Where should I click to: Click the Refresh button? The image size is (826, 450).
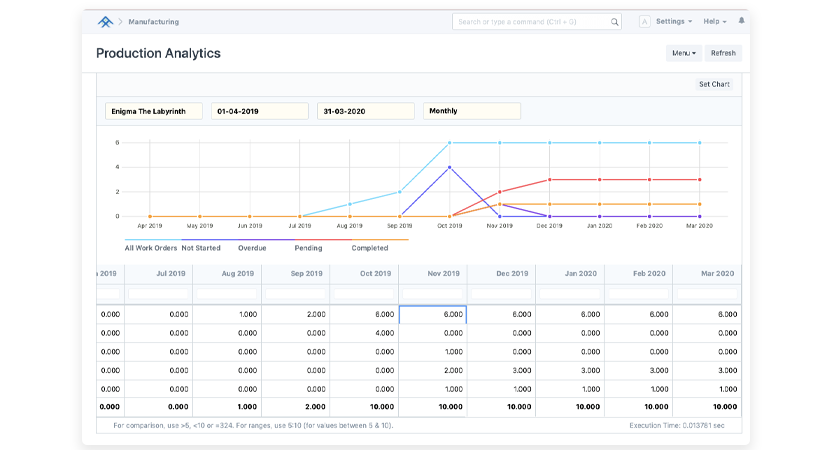coord(723,53)
